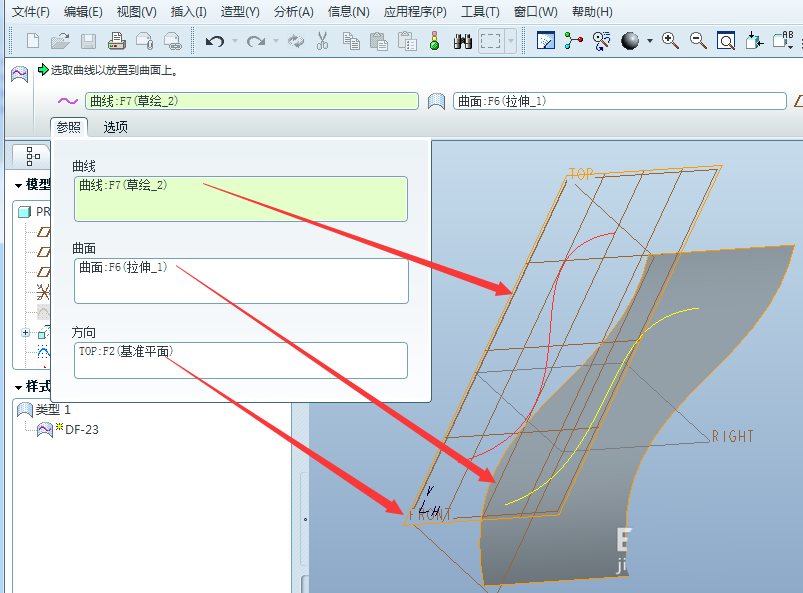Click the 曲线 collector box in the panel

[241, 199]
